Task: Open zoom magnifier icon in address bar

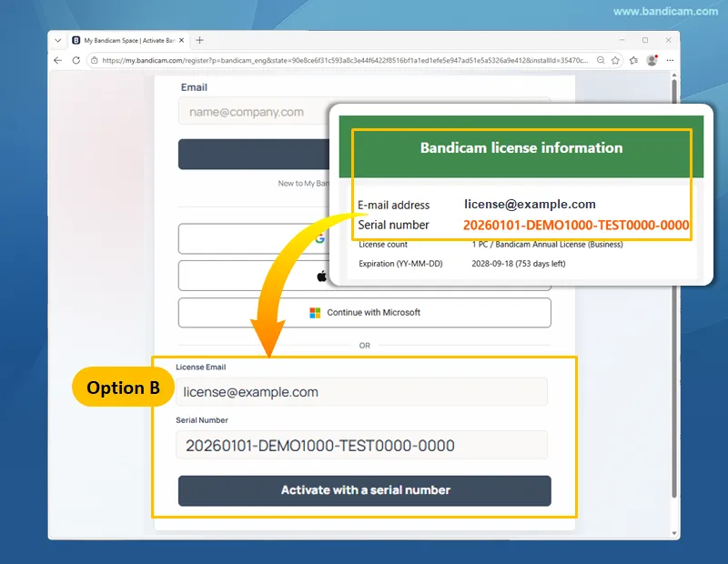Action: click(x=601, y=60)
